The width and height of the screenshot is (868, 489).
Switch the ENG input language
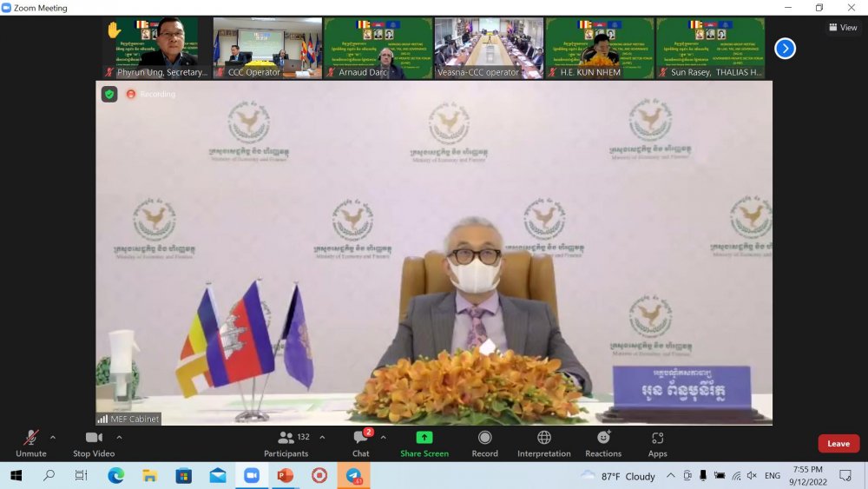click(773, 476)
